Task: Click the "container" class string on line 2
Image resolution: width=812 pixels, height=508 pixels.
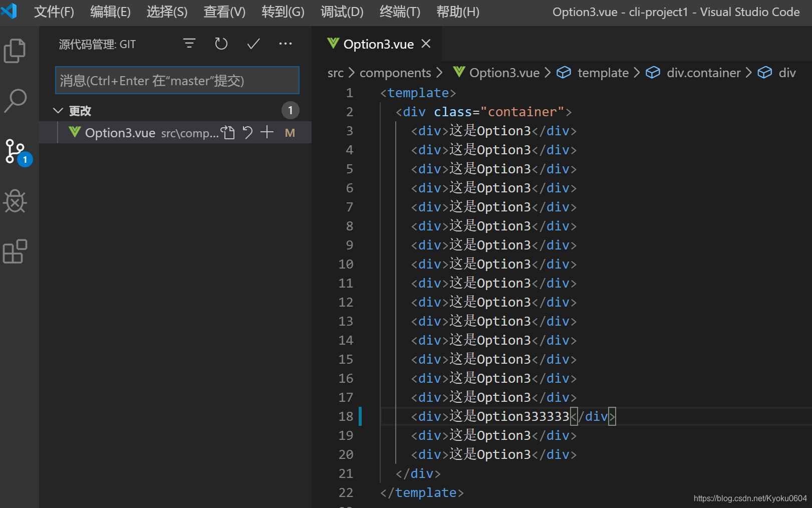Action: click(522, 112)
